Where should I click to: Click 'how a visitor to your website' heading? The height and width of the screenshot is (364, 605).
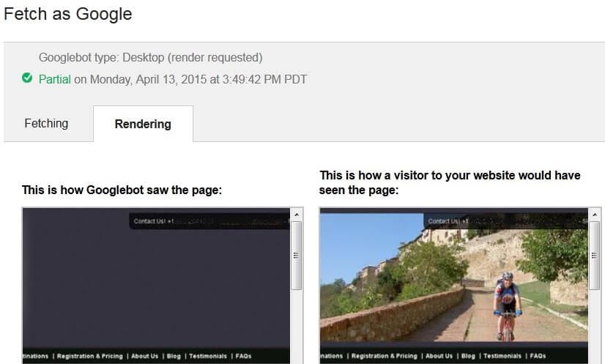[x=450, y=182]
